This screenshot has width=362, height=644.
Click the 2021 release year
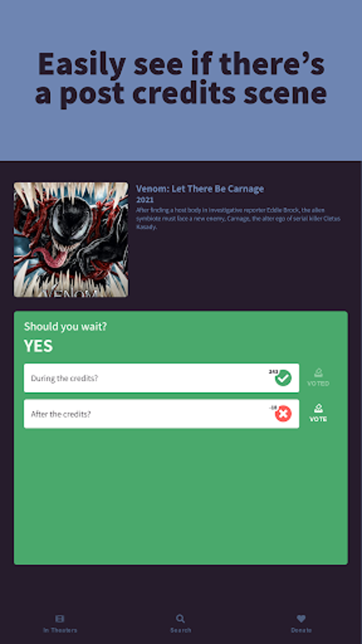[145, 200]
